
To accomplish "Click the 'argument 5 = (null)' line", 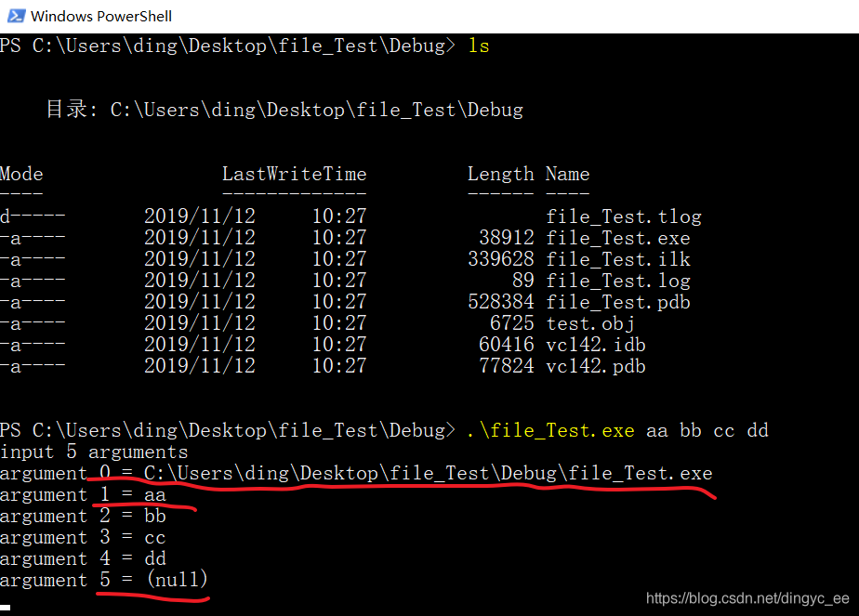I will (x=104, y=580).
